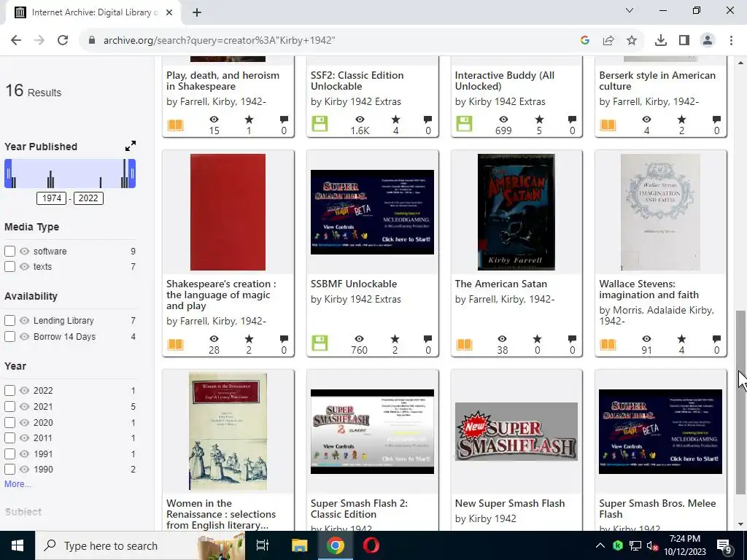Check the texts media type checkbox
The height and width of the screenshot is (560, 747).
tap(9, 266)
